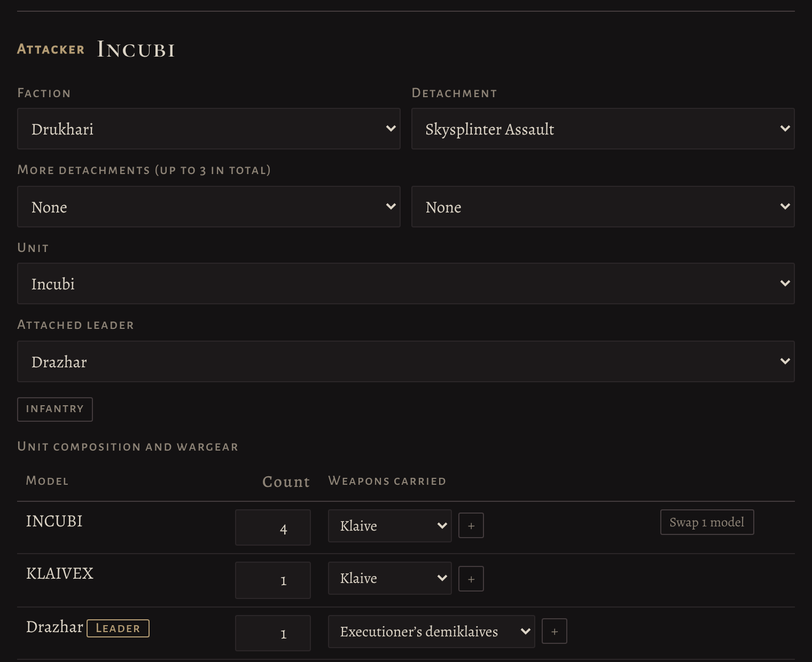Click the Incubi title heading beside Attacker
812x662 pixels.
pos(136,50)
